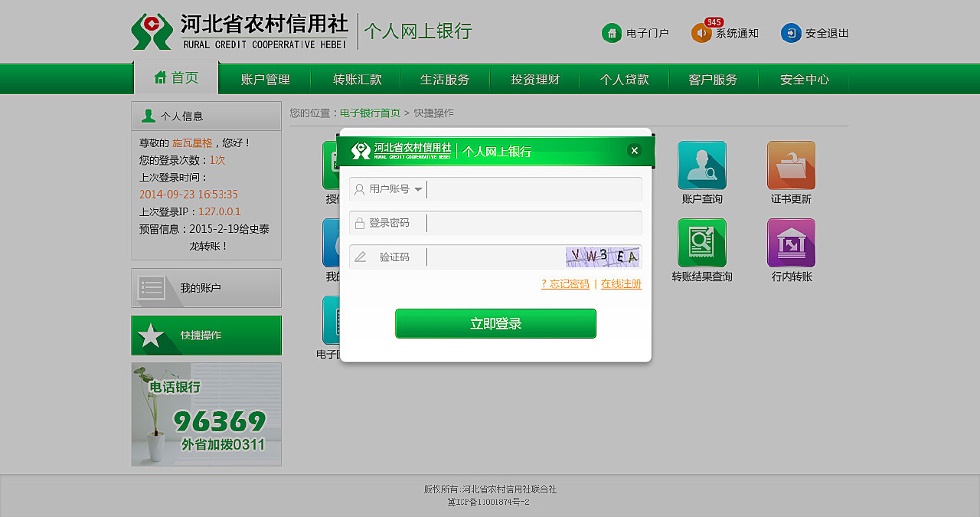Click the 行内转账 label text
980x517 pixels.
792,276
